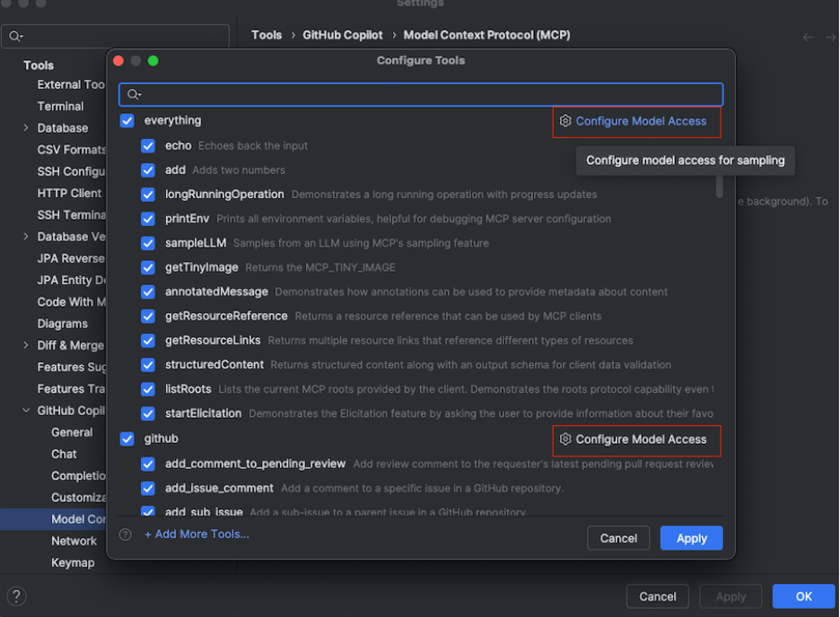
Task: Go forward with the right arrow in Settings
Action: pos(830,37)
